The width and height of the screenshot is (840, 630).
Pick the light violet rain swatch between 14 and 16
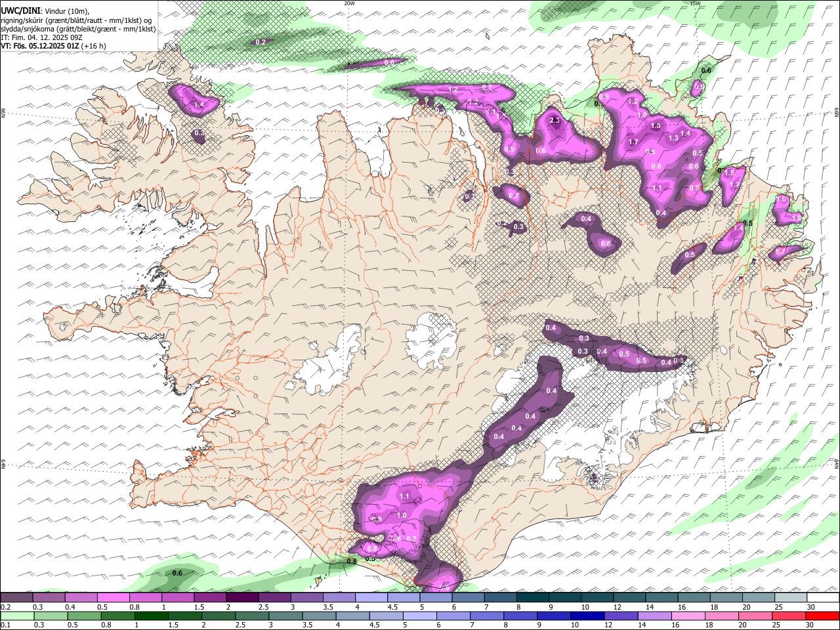pyautogui.click(x=656, y=616)
